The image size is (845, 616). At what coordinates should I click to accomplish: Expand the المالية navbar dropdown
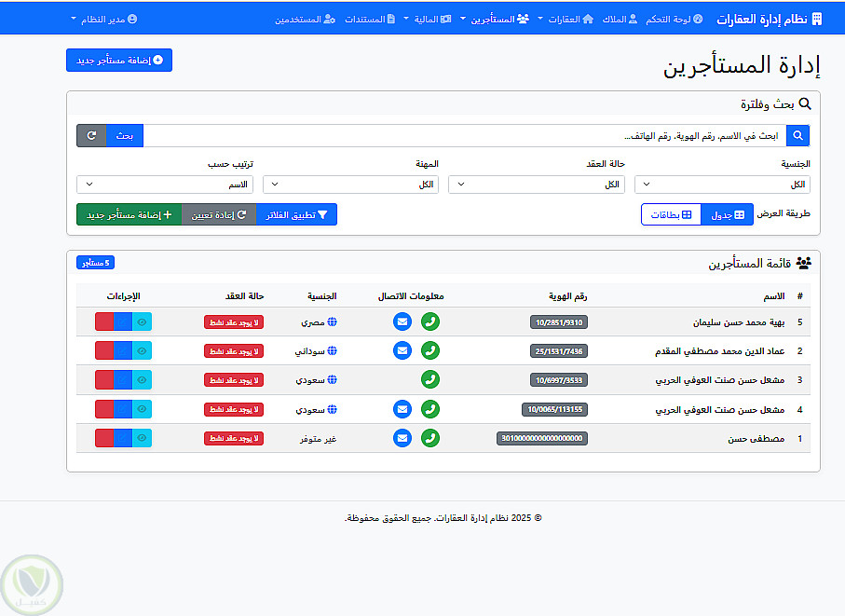tap(428, 20)
